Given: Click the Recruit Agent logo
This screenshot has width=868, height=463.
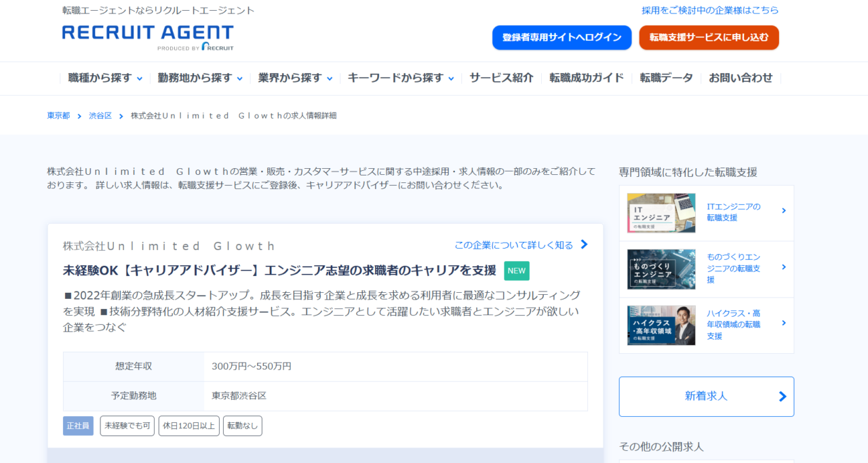Looking at the screenshot, I should tap(148, 38).
